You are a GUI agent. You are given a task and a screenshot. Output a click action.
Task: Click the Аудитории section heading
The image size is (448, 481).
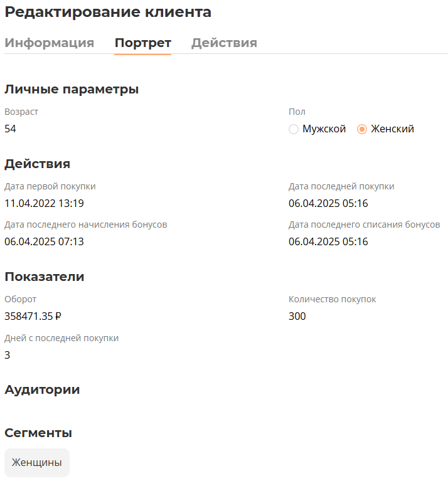pyautogui.click(x=42, y=389)
